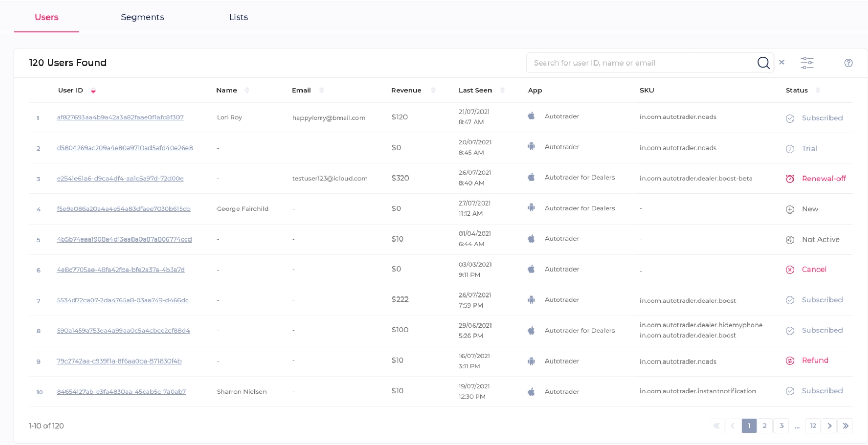The height and width of the screenshot is (445, 868).
Task: Jump to last page with double-arrow
Action: [845, 426]
